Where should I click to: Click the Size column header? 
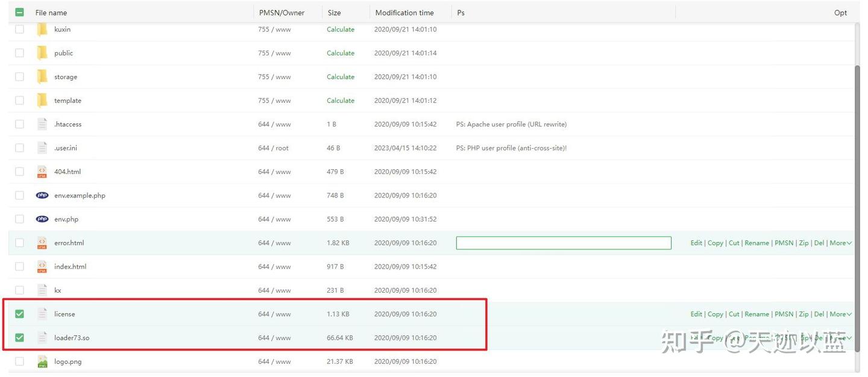point(333,11)
